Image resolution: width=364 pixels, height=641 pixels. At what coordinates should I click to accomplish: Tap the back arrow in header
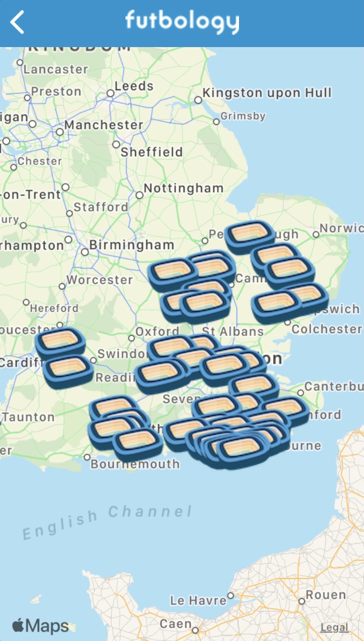pyautogui.click(x=17, y=22)
